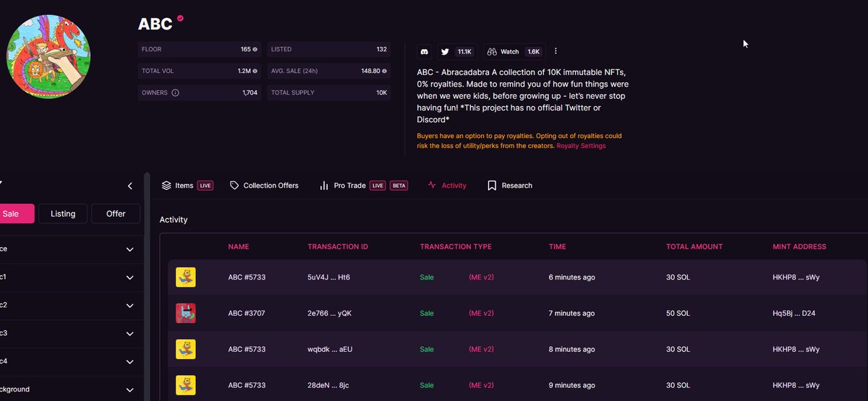Open the Twitter 11.1K followers button
Image resolution: width=868 pixels, height=401 pixels.
(x=456, y=51)
